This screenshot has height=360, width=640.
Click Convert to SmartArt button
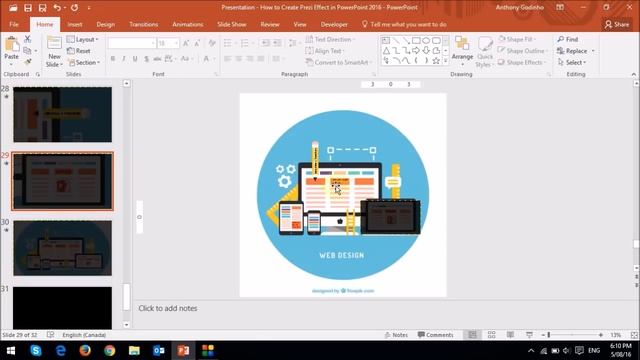[x=338, y=62]
